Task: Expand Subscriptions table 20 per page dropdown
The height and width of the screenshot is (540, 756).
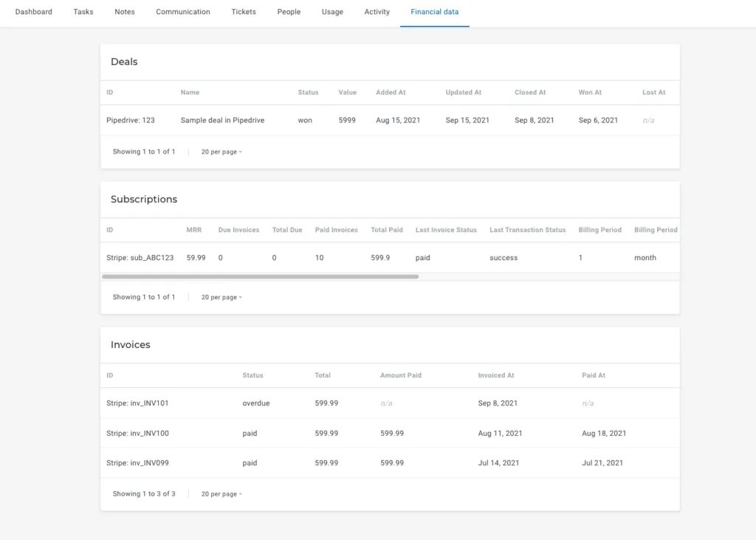Action: coord(221,297)
